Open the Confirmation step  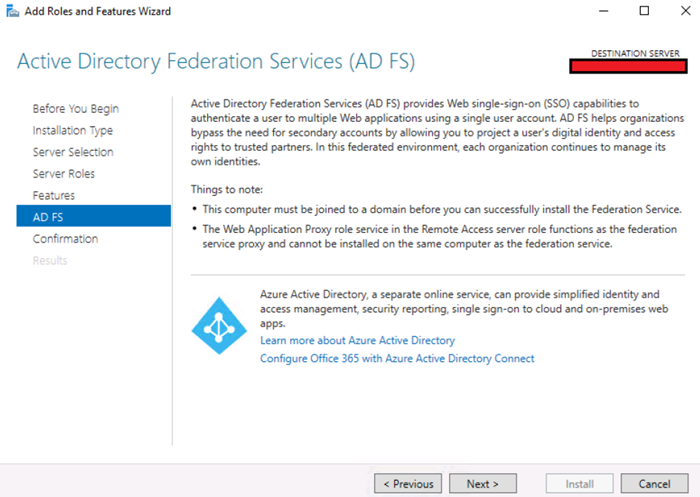[65, 239]
